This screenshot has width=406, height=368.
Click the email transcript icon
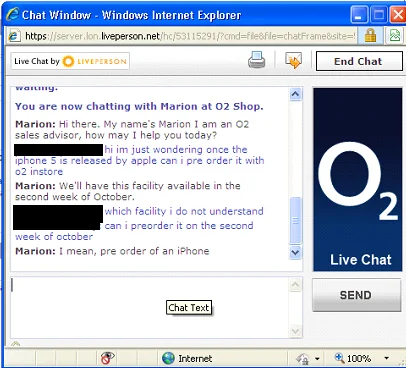(x=293, y=61)
